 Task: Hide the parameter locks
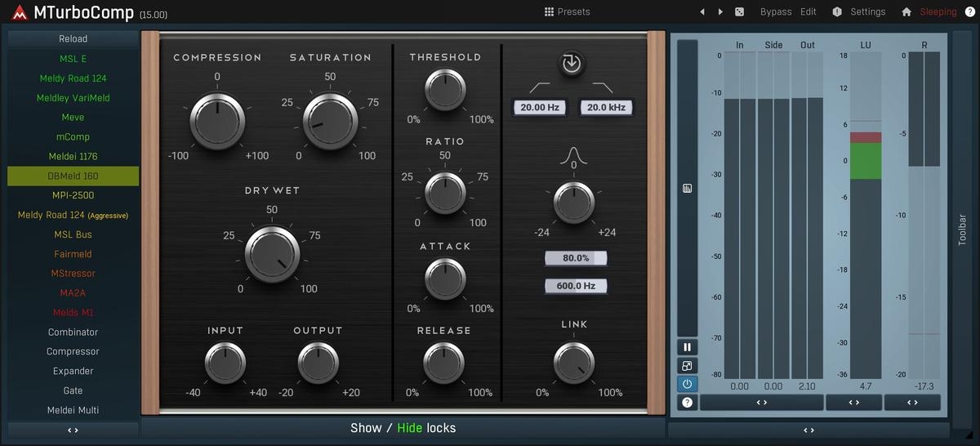tap(409, 428)
